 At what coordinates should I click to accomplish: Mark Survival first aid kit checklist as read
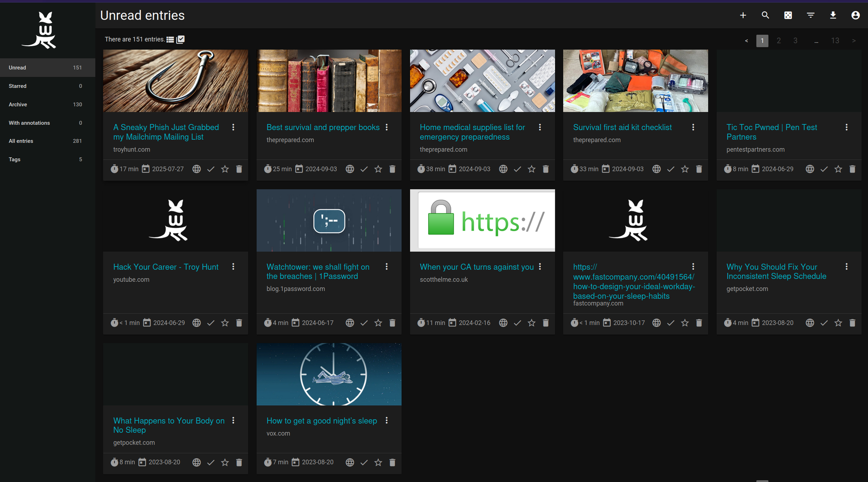671,169
